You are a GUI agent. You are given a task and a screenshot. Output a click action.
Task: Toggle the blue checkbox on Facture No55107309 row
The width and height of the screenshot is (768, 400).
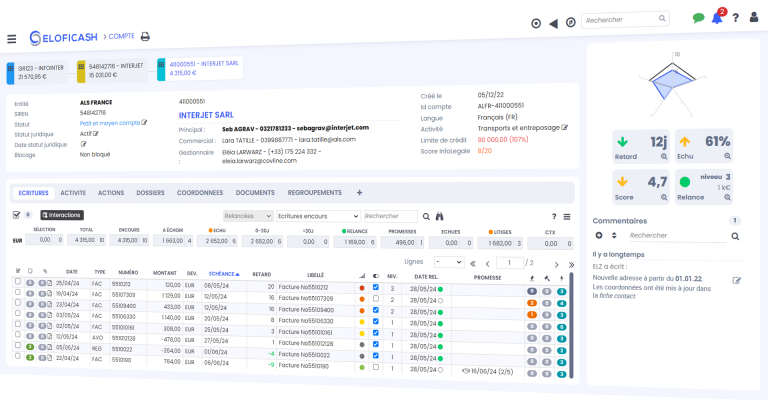375,297
